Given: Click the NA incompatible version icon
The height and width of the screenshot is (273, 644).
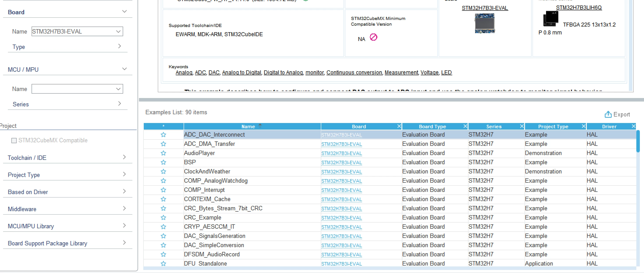Looking at the screenshot, I should pyautogui.click(x=374, y=37).
